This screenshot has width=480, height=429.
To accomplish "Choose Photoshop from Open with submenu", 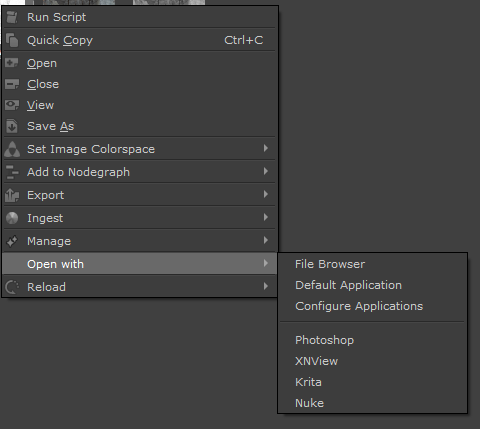I will (x=324, y=340).
